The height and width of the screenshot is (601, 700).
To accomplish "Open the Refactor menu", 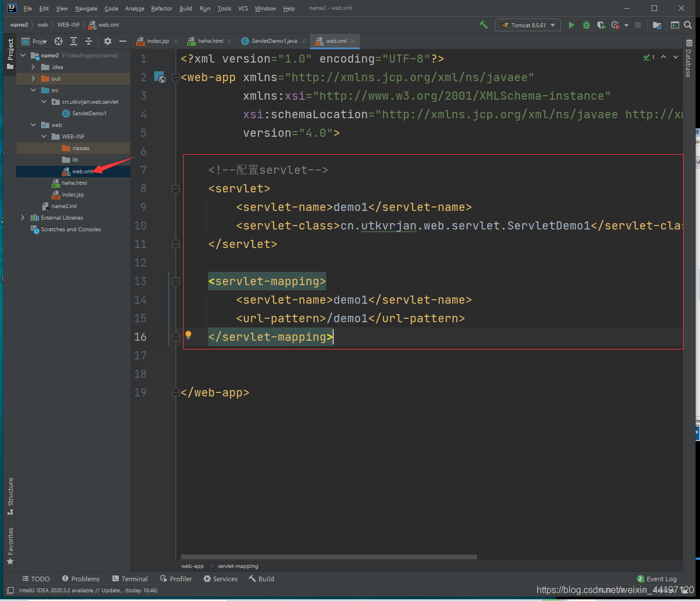I will (161, 9).
